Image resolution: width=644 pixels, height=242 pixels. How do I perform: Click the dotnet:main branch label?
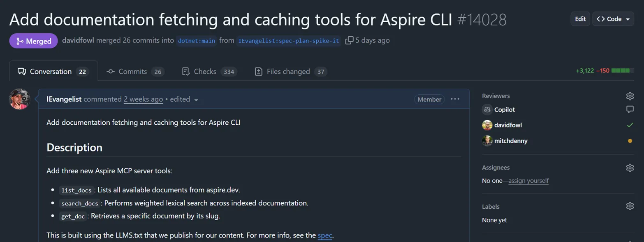196,40
